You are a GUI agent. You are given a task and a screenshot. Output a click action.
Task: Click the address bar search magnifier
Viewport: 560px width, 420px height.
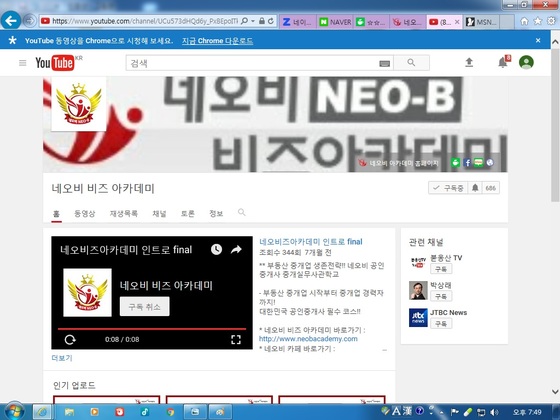pos(244,21)
